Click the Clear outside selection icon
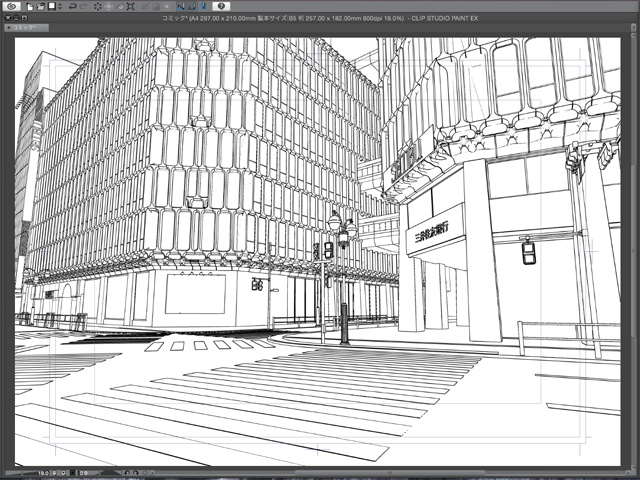This screenshot has width=640, height=480. 109,7
